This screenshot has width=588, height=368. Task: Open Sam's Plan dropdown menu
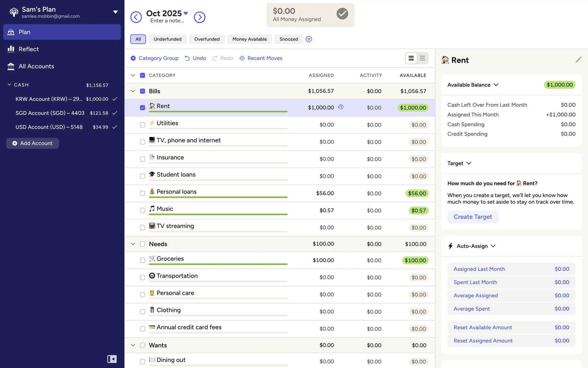(115, 12)
